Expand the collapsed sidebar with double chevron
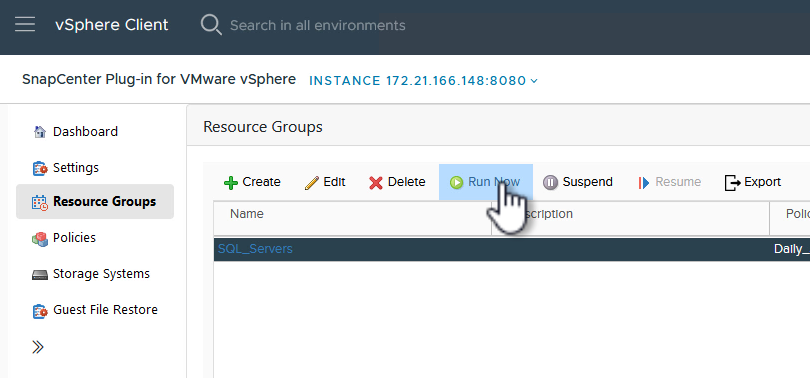The image size is (810, 378). (x=38, y=348)
